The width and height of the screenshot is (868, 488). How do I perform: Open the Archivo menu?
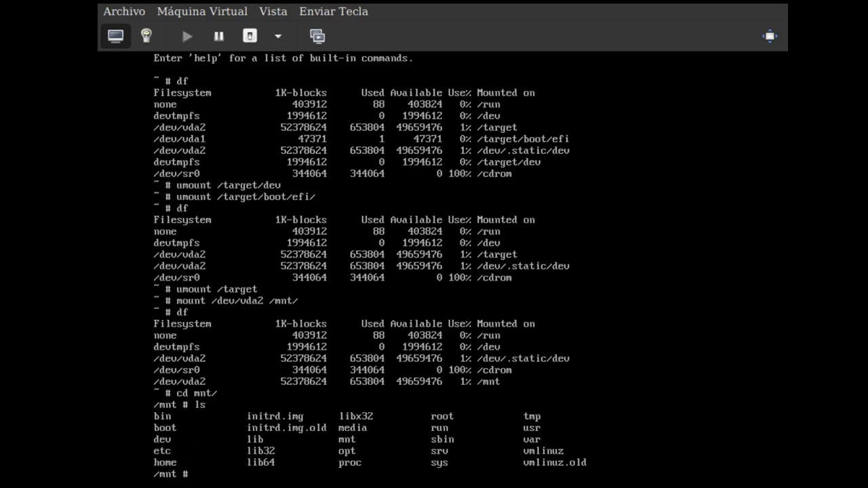124,12
